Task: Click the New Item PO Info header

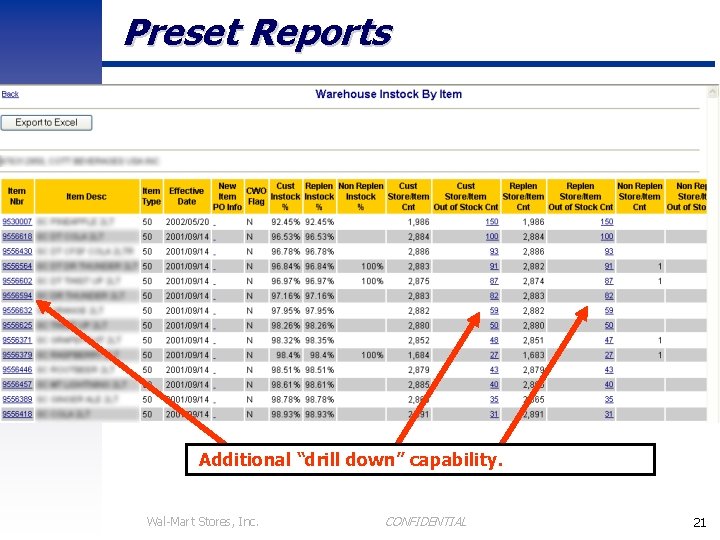Action: (227, 197)
